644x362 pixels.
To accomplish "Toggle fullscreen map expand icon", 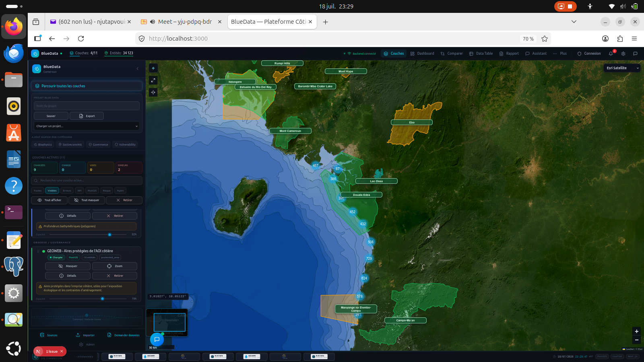I will (153, 80).
